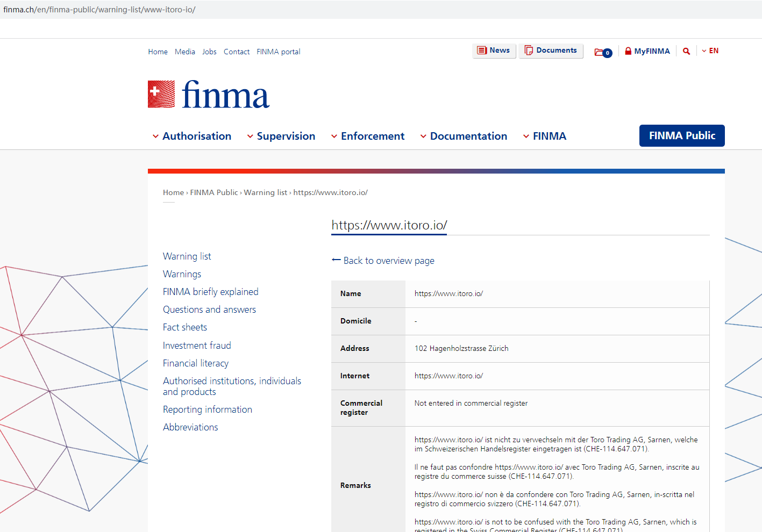Open the EN language dropdown
The image size is (762, 532).
coord(710,51)
